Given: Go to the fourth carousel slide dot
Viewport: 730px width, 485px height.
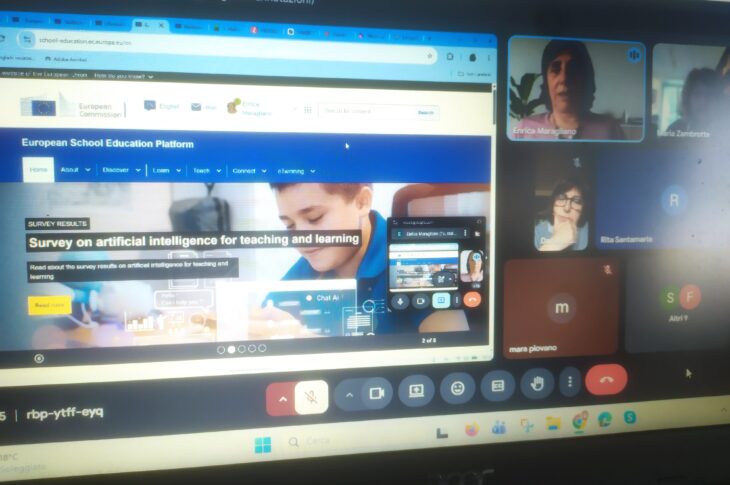Looking at the screenshot, I should [x=252, y=348].
